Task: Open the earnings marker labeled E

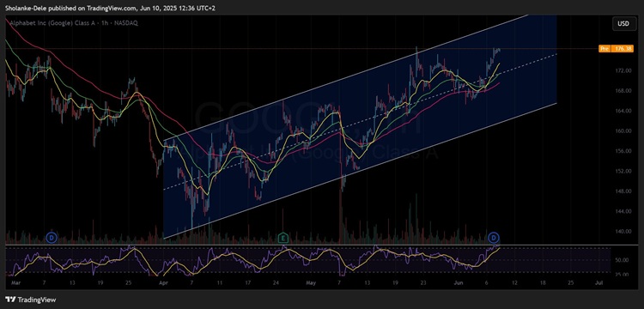Action: [283, 237]
